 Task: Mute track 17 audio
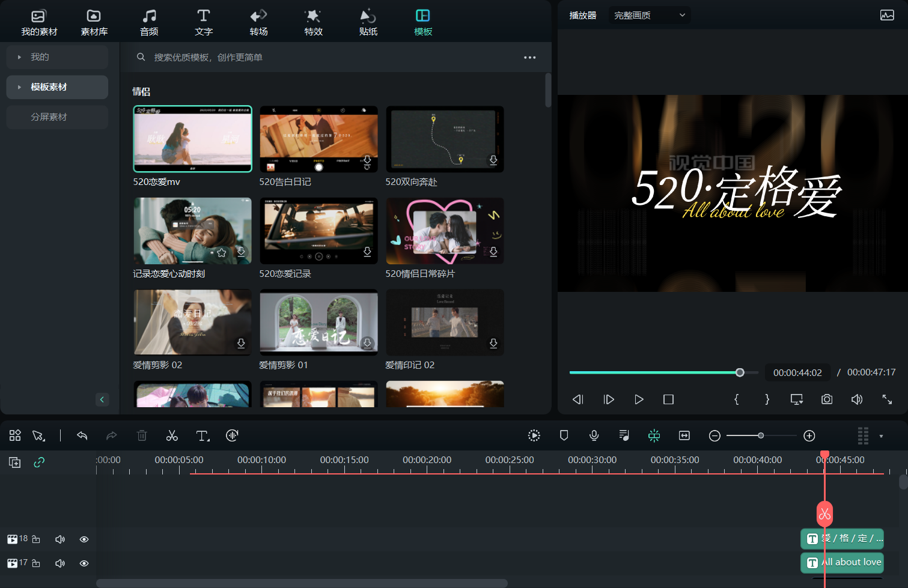click(60, 563)
